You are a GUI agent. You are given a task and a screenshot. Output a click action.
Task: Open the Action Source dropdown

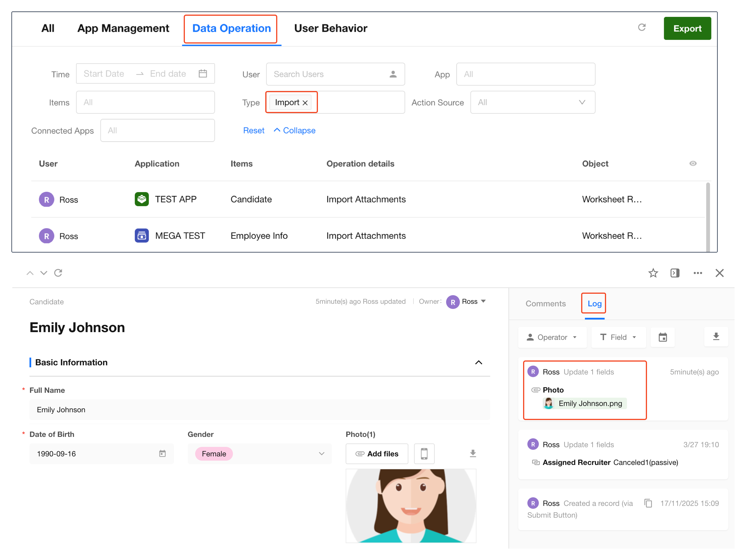click(532, 102)
